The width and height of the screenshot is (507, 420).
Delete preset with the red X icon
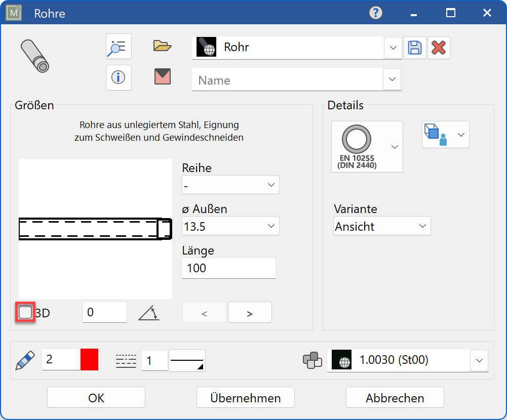pos(439,48)
